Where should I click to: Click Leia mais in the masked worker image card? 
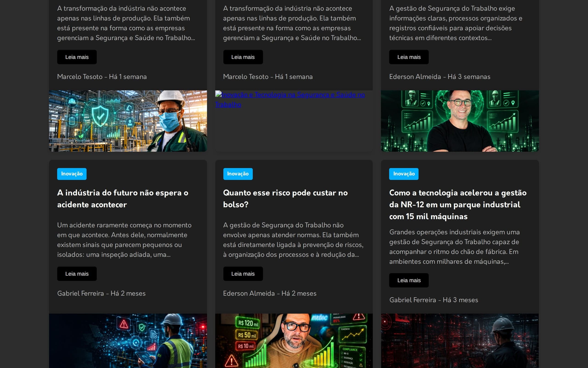coord(77,57)
